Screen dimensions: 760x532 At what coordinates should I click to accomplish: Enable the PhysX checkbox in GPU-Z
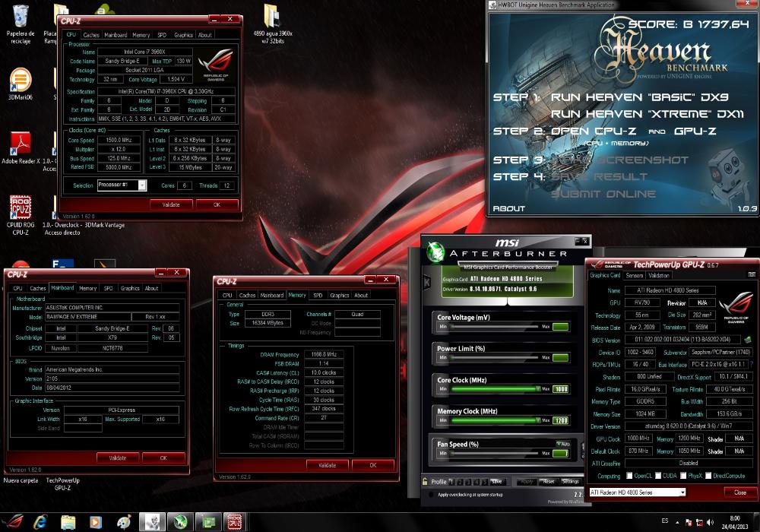point(683,476)
